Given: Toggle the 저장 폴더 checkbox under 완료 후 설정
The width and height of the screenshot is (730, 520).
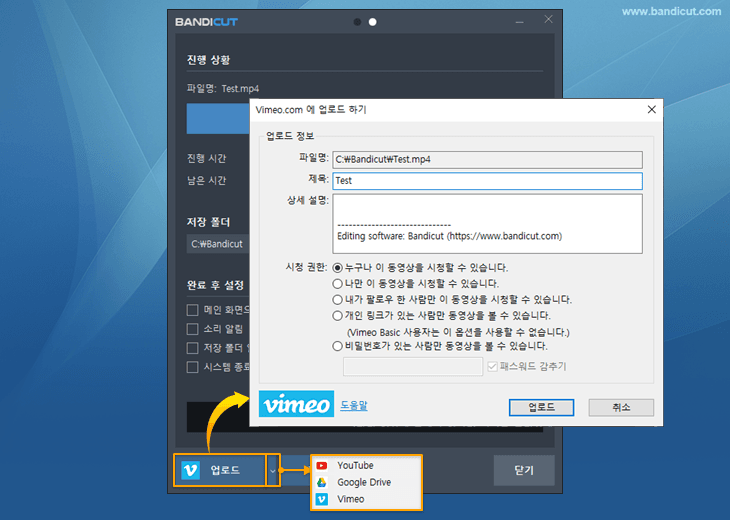Looking at the screenshot, I should click(x=192, y=348).
